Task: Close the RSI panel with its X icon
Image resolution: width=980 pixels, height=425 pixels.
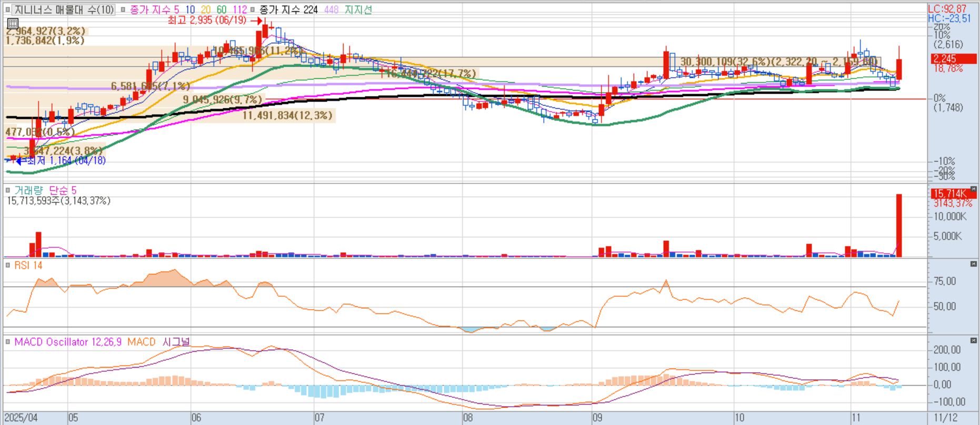Action: tap(974, 264)
